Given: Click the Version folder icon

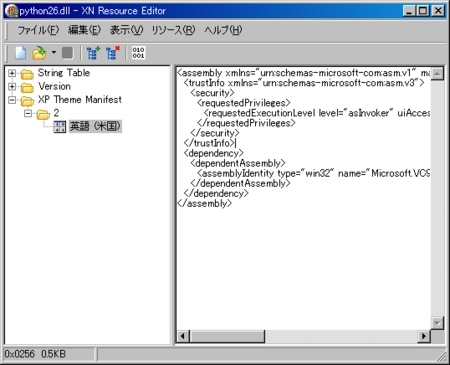Looking at the screenshot, I should [x=27, y=87].
